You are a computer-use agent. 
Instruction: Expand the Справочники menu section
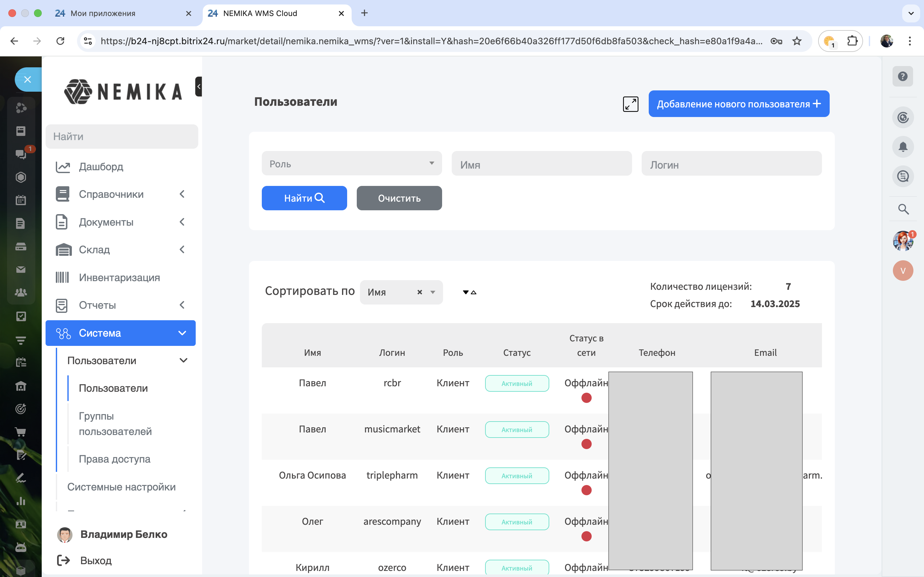[182, 194]
